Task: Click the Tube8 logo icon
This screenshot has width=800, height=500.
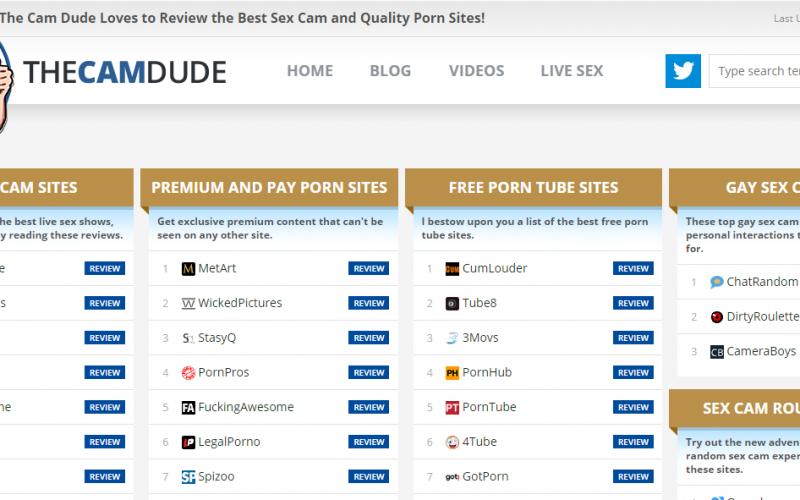Action: [452, 304]
